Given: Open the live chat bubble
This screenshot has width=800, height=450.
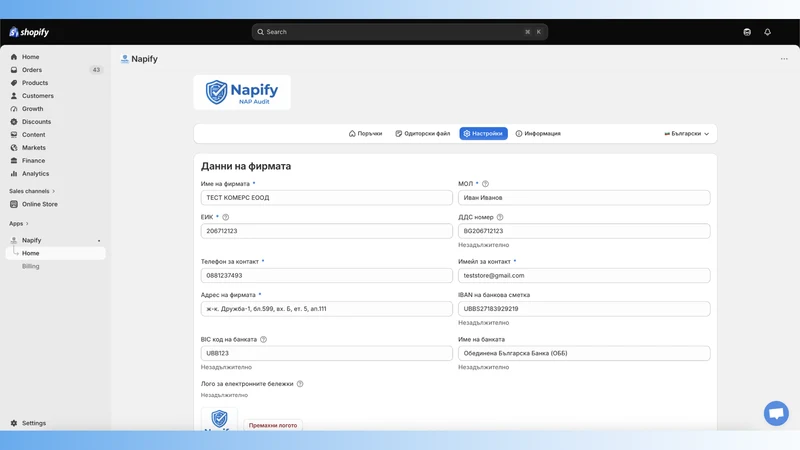Looking at the screenshot, I should [x=776, y=413].
